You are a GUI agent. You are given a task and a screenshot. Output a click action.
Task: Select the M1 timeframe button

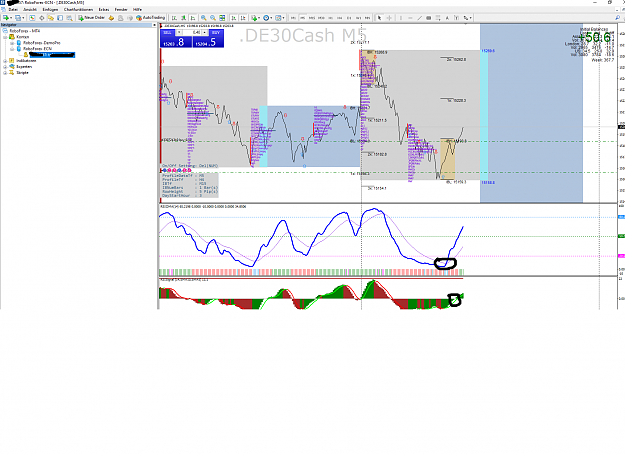[293, 18]
